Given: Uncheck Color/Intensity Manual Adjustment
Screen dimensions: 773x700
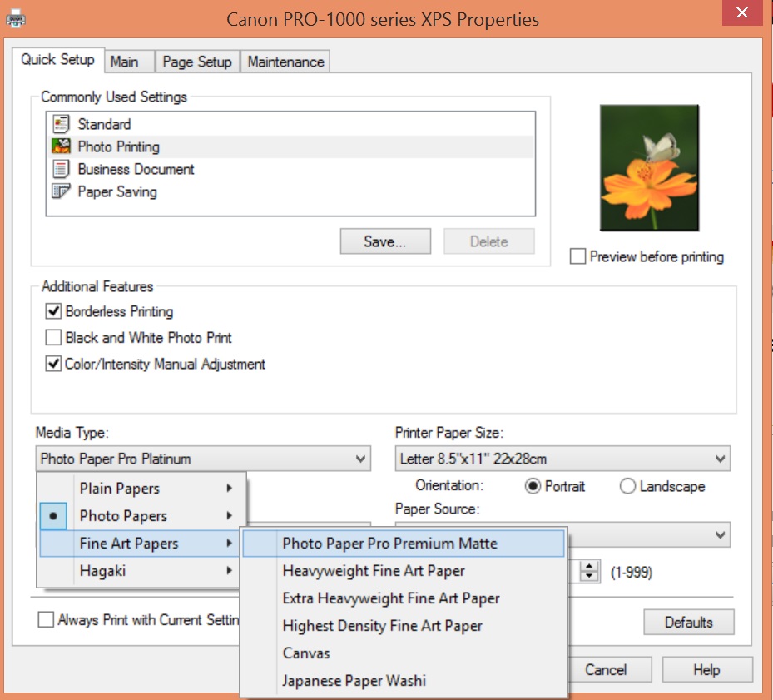Looking at the screenshot, I should [x=53, y=364].
